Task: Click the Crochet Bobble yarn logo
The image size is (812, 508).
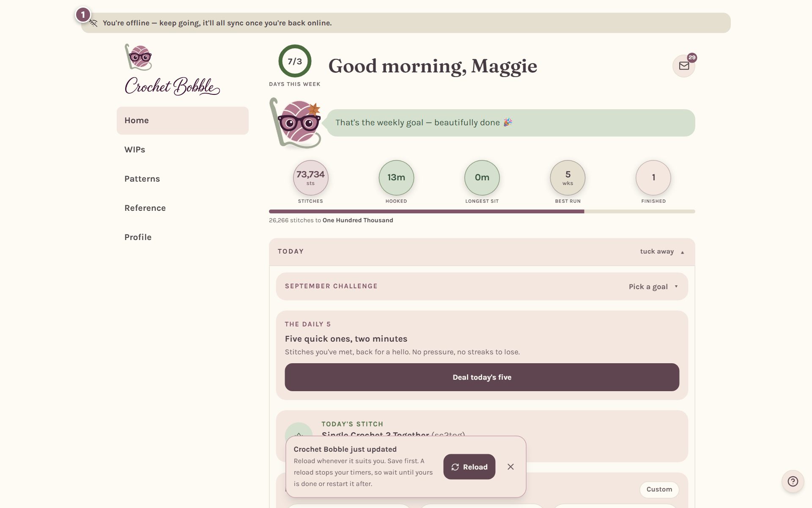Action: coord(138,57)
